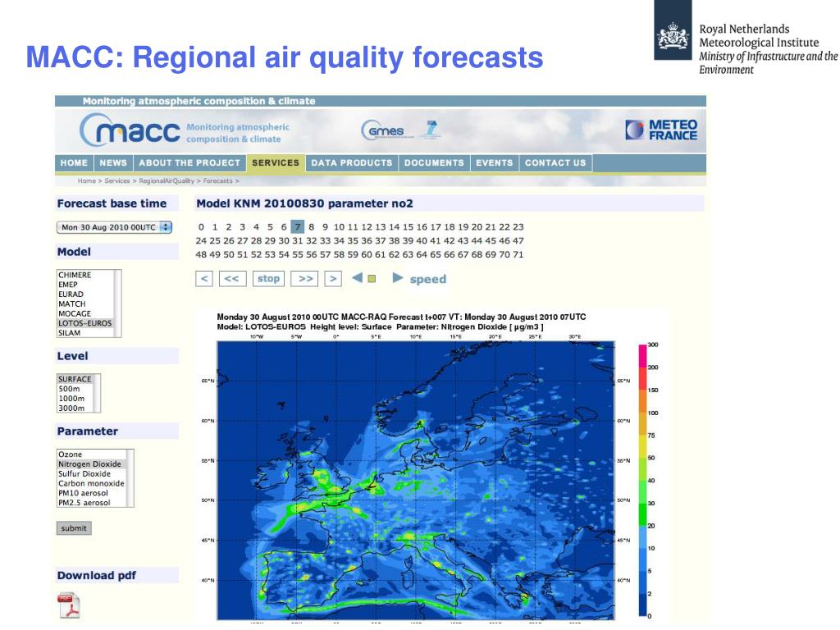Select SILAM in Model list
The height and width of the screenshot is (630, 840).
pos(85,333)
